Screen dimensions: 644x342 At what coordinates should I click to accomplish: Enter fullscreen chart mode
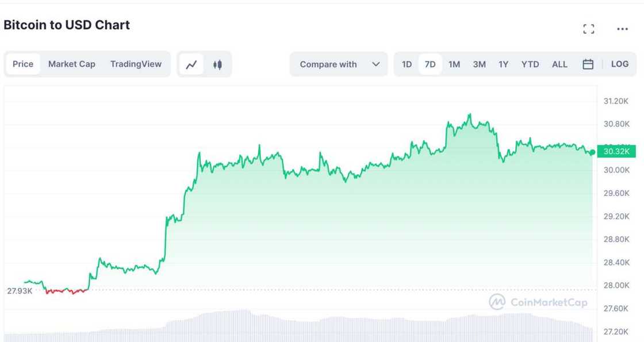pyautogui.click(x=588, y=29)
